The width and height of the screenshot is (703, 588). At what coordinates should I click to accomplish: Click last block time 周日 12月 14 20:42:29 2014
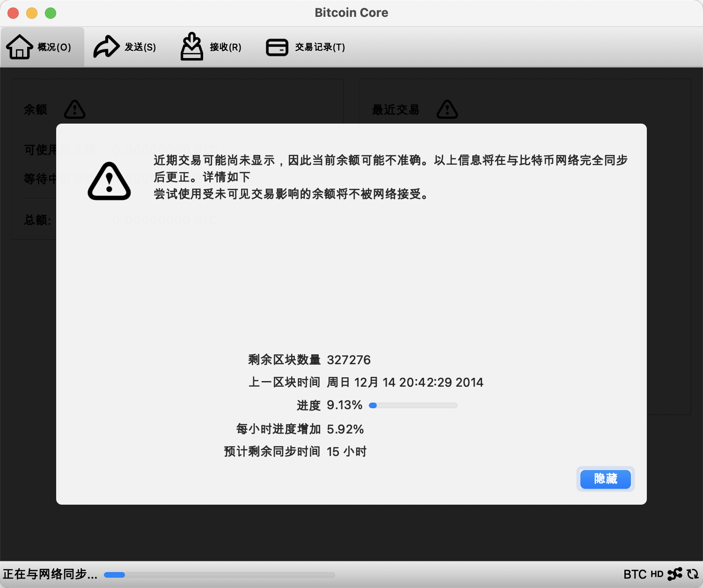[x=405, y=382]
